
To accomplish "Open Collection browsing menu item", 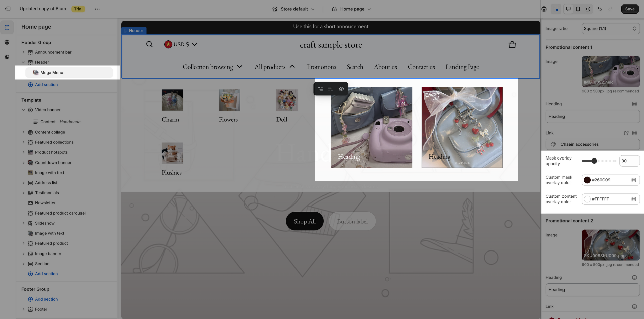I will pos(213,67).
